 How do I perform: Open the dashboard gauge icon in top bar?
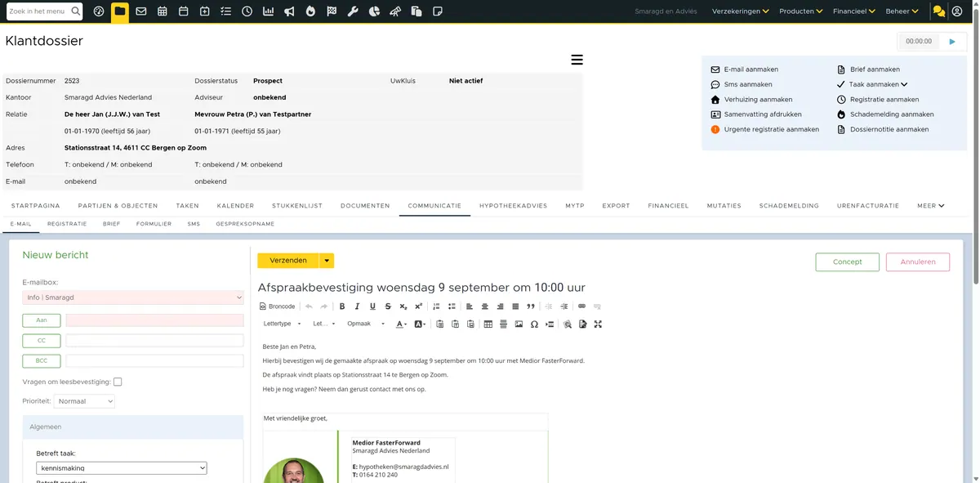(x=99, y=11)
